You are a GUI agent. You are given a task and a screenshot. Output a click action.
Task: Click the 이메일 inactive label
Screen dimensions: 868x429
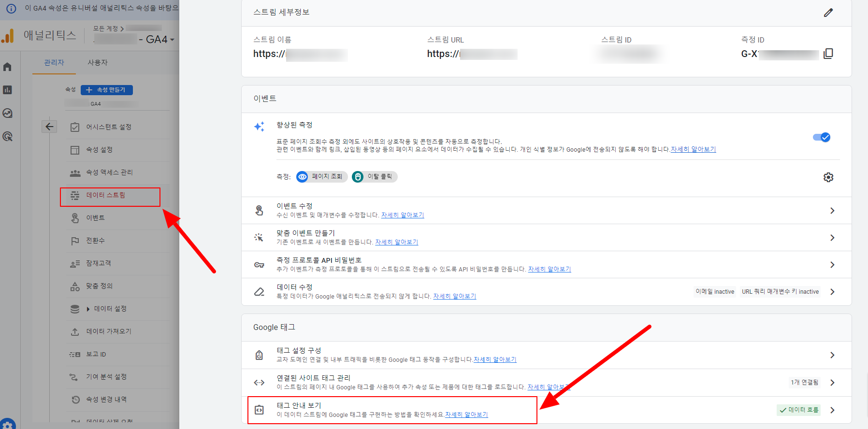pyautogui.click(x=715, y=292)
